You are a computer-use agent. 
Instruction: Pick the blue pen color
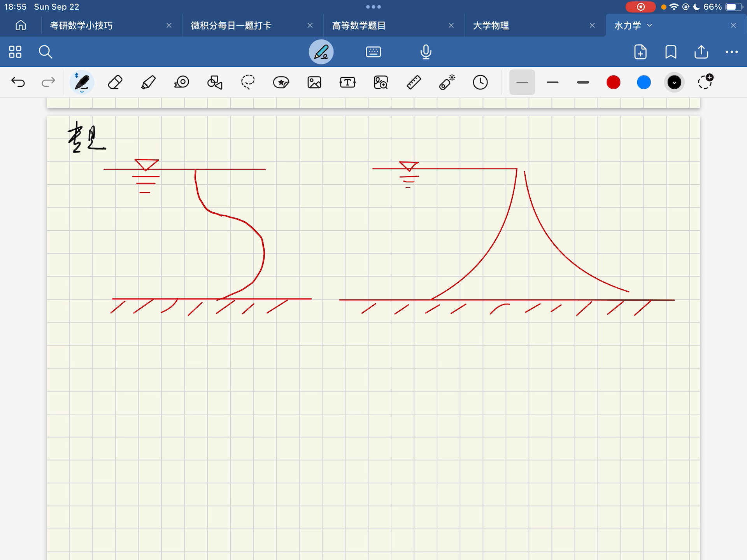[x=644, y=82]
